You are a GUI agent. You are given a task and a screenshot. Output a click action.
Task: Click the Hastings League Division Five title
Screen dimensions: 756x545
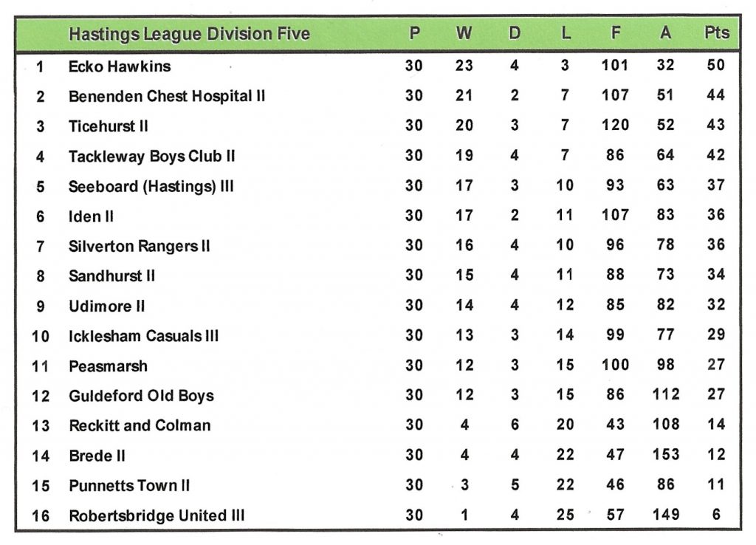point(189,34)
